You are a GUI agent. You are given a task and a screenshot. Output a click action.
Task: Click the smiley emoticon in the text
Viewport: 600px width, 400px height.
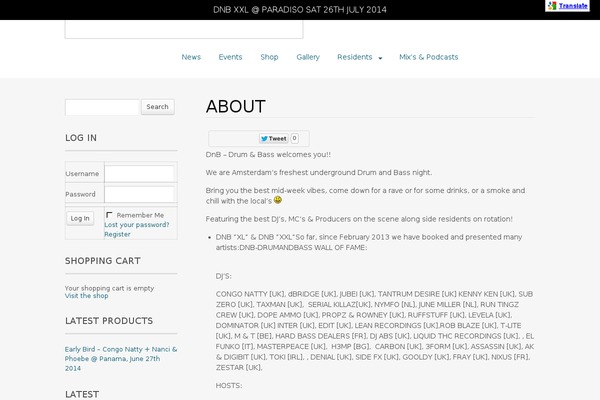tap(278, 200)
